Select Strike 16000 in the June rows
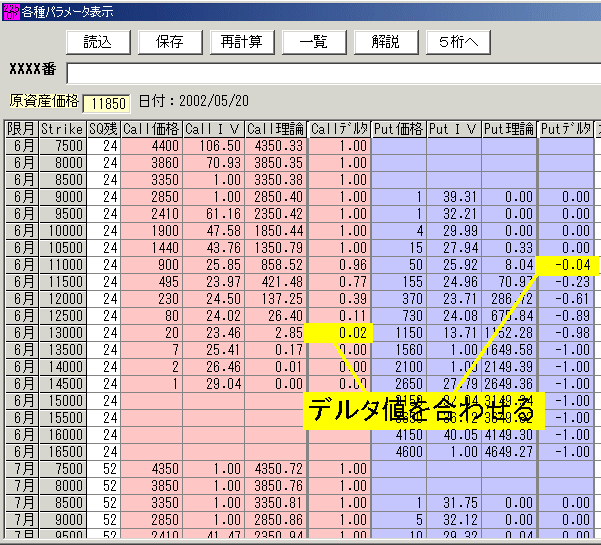The width and height of the screenshot is (601, 545). coord(62,435)
